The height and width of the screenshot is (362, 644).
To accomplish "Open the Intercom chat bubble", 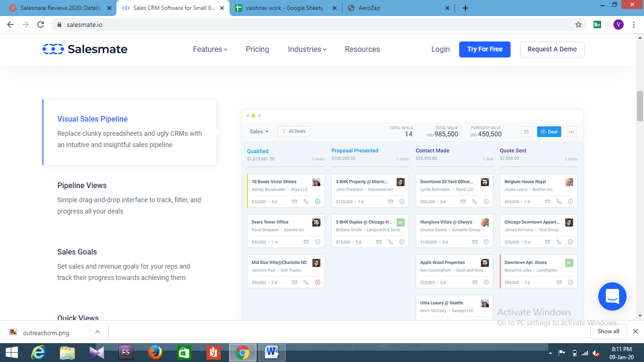I will (612, 296).
